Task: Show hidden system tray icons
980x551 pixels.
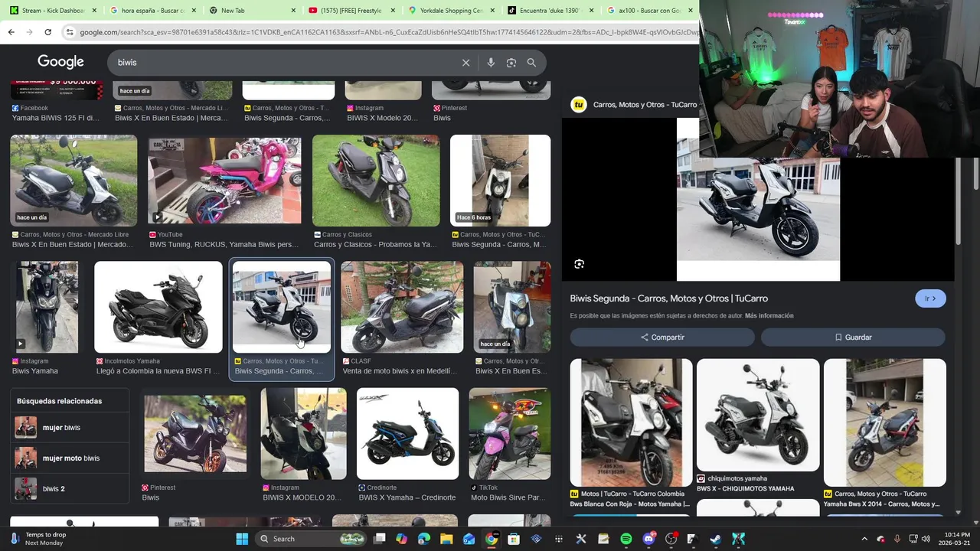Action: (x=864, y=539)
